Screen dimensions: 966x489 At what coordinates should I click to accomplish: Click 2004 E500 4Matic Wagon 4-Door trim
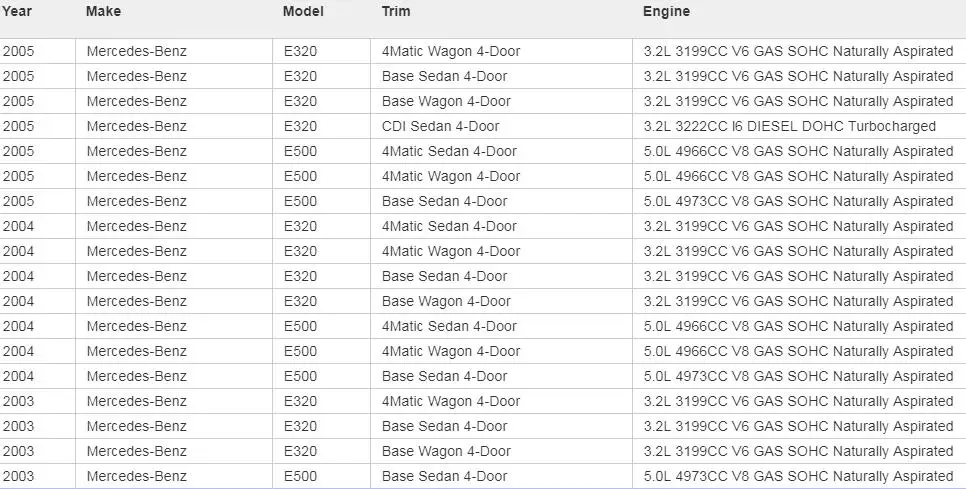[451, 352]
